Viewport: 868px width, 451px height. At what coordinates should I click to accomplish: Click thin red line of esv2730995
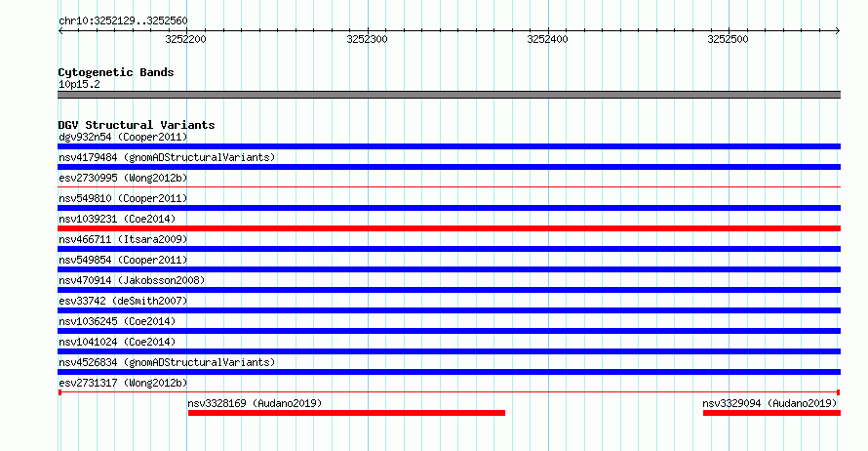[x=449, y=187]
